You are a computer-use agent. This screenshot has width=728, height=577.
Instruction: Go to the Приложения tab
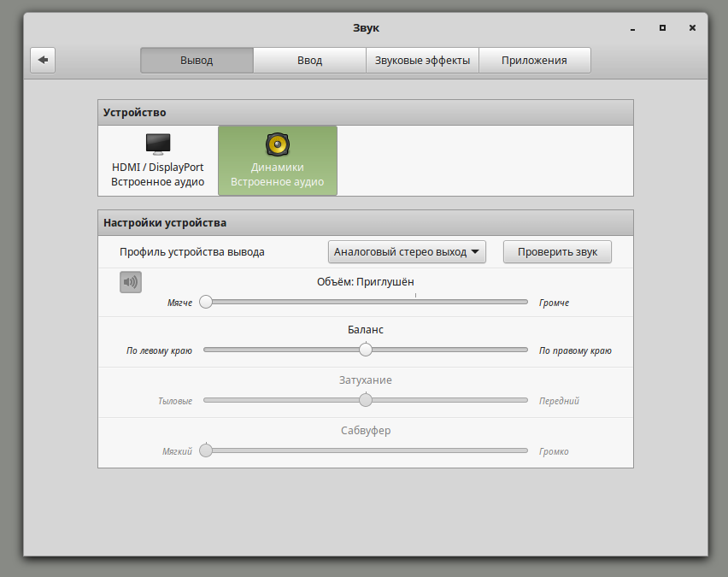click(534, 61)
